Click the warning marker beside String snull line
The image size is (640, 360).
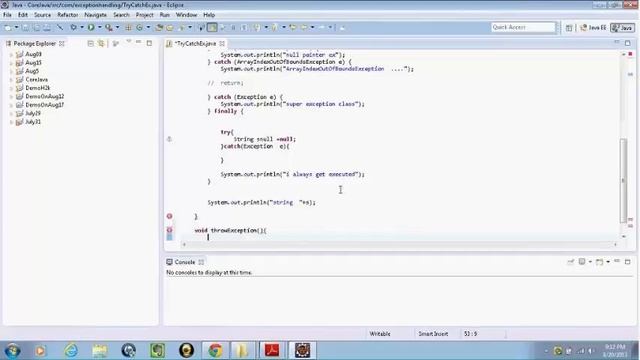pyautogui.click(x=169, y=139)
